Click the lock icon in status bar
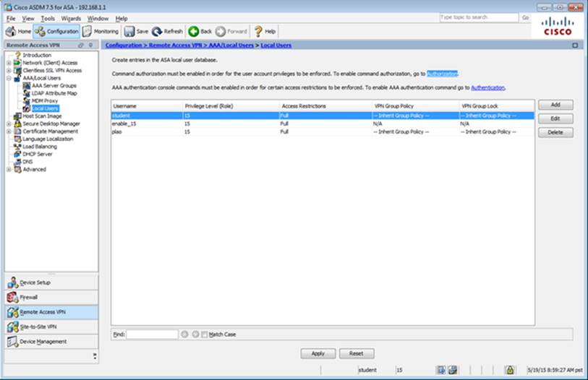The height and width of the screenshot is (380, 588). point(508,369)
